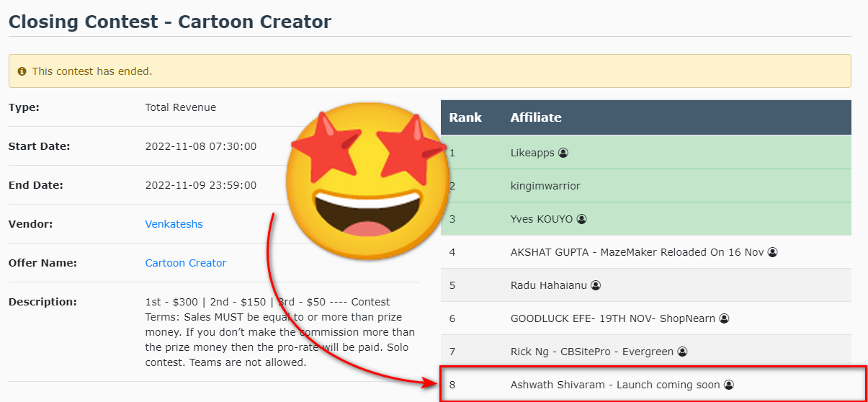868x402 pixels.
Task: Select the start date value 2022-11-08 07:30:00
Action: point(201,146)
